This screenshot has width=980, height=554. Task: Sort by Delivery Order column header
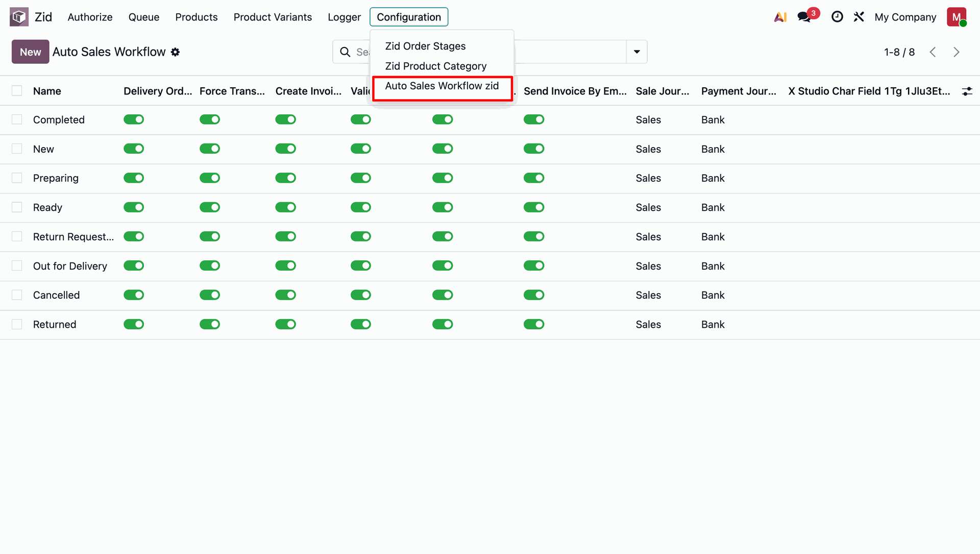pyautogui.click(x=158, y=91)
